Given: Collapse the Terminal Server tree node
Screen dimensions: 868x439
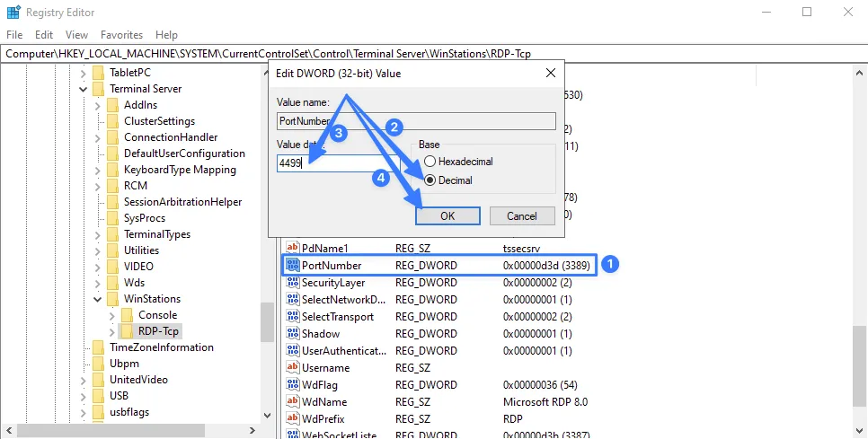Looking at the screenshot, I should (83, 89).
